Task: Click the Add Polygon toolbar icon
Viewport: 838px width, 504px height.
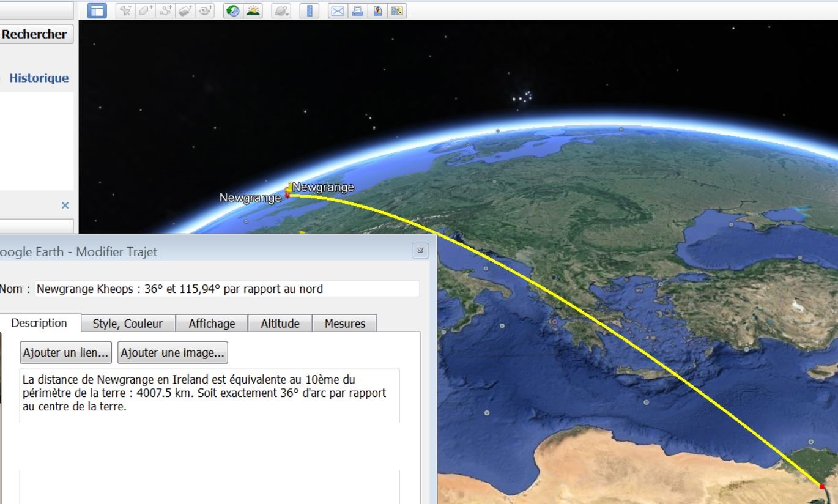Action: (x=145, y=10)
